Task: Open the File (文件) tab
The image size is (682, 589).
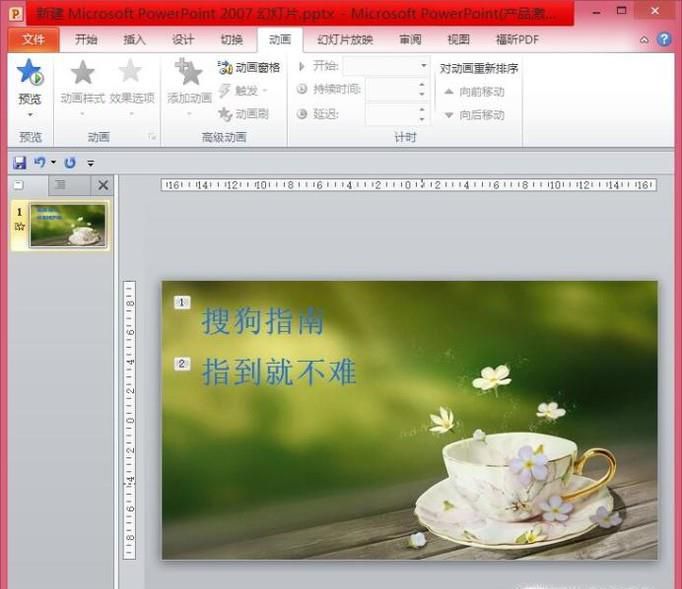Action: (x=33, y=40)
